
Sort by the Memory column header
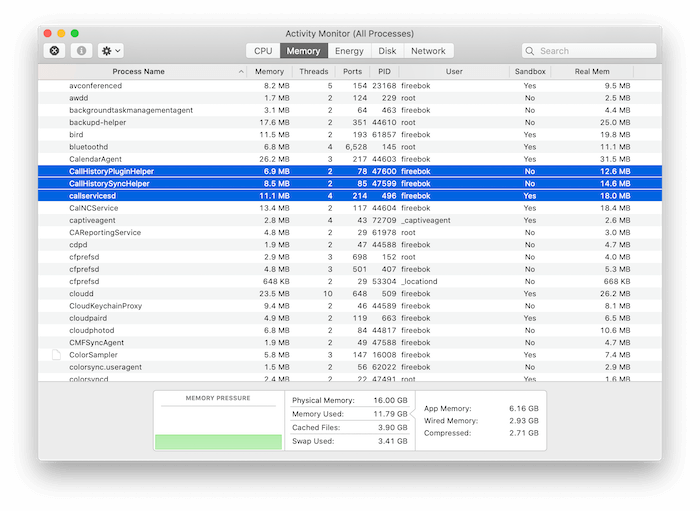269,71
